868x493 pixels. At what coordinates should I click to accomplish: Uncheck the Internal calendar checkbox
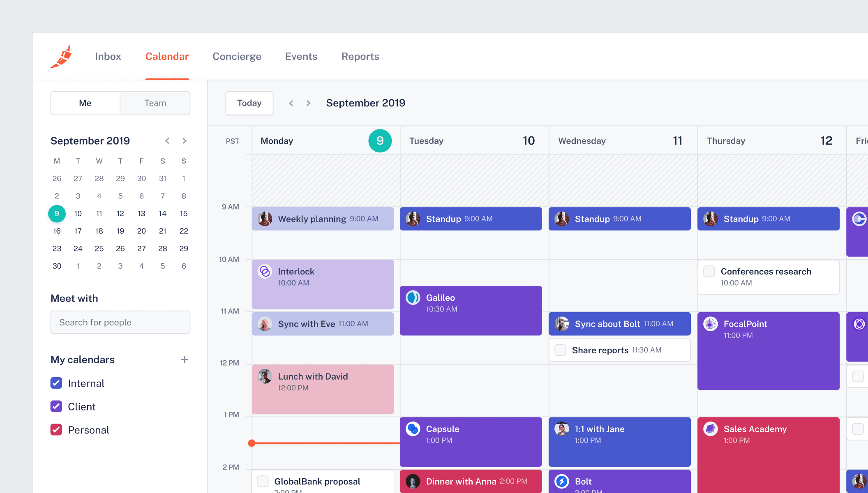click(x=56, y=383)
